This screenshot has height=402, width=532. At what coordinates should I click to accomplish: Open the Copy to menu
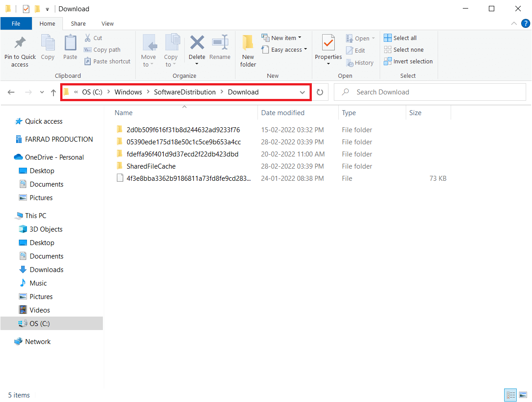(x=171, y=51)
